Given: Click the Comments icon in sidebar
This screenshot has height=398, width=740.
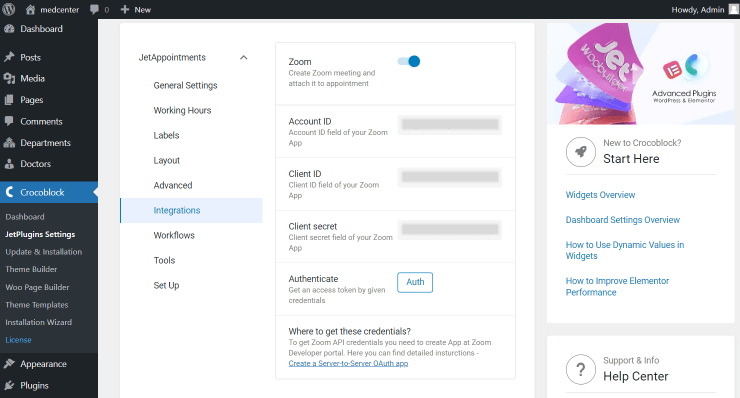Looking at the screenshot, I should pos(9,121).
